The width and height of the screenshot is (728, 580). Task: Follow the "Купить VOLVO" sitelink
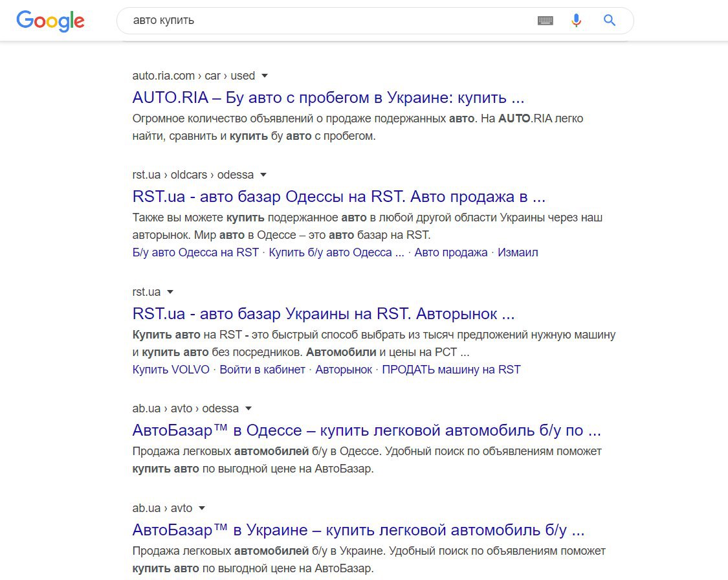pos(171,370)
